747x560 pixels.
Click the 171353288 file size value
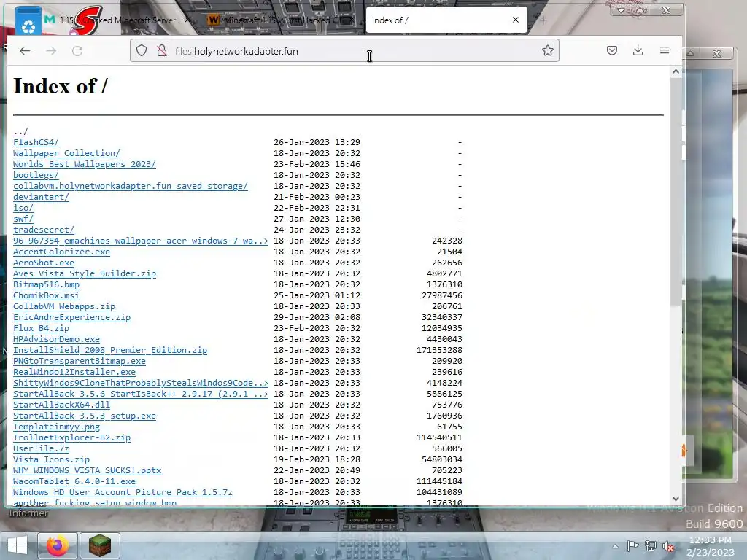tap(439, 351)
